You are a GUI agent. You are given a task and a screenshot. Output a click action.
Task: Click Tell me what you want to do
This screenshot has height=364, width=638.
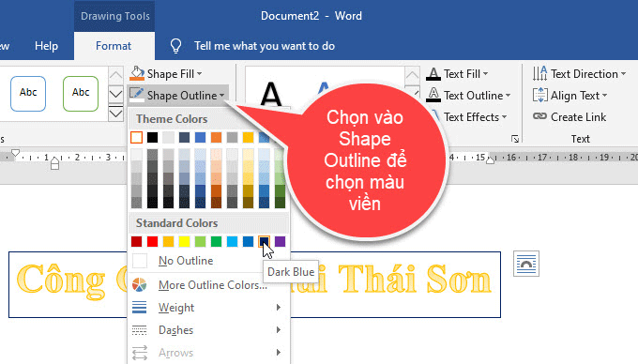(265, 46)
